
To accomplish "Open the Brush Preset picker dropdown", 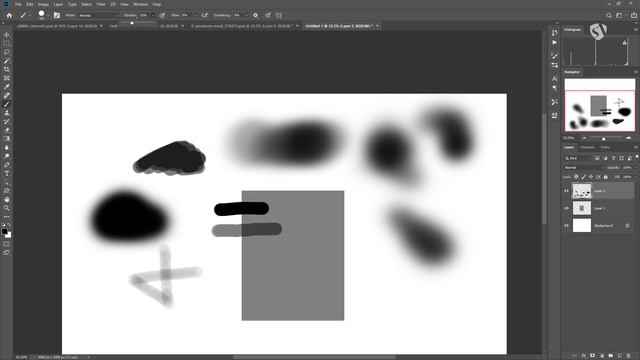I will [x=47, y=15].
